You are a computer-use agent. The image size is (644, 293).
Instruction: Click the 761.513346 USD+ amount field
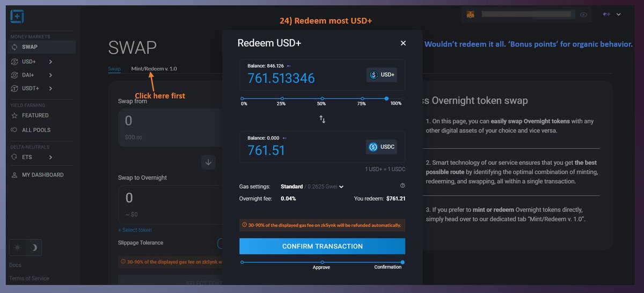pos(281,78)
